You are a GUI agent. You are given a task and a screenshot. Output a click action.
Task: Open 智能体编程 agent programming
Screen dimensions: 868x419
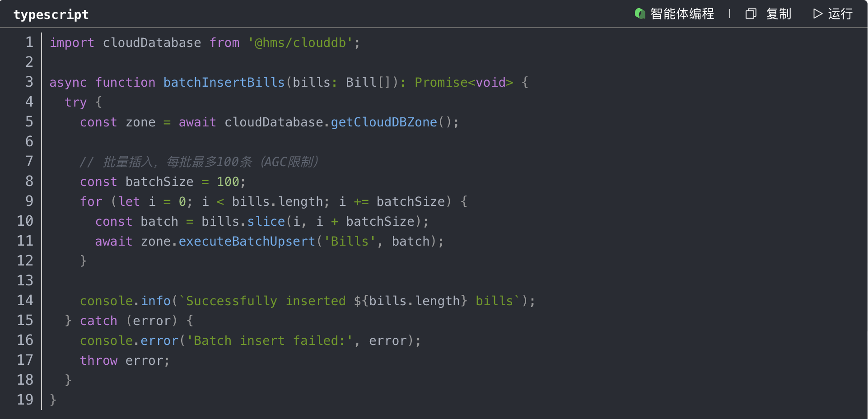(x=681, y=14)
